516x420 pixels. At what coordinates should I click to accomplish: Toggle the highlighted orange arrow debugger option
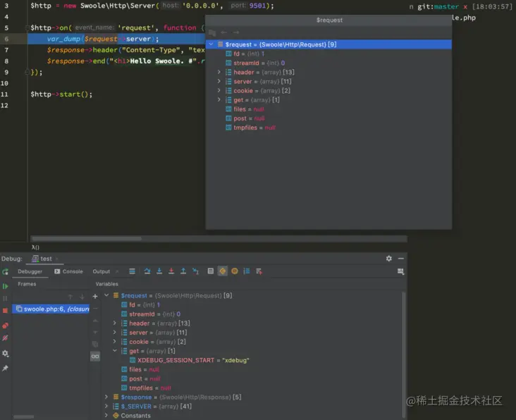point(223,271)
